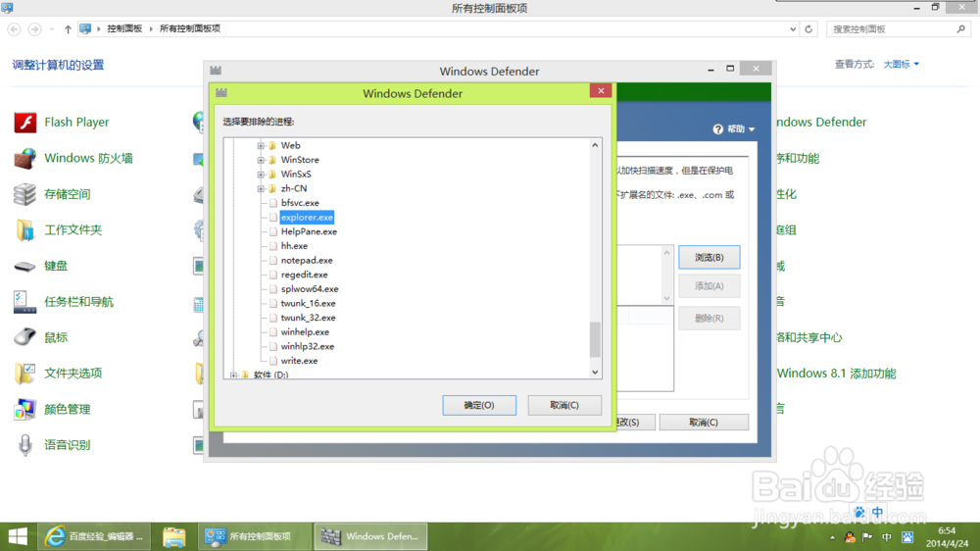Open 工作文件夹 work folders icon
The image size is (980, 551).
pyautogui.click(x=25, y=230)
